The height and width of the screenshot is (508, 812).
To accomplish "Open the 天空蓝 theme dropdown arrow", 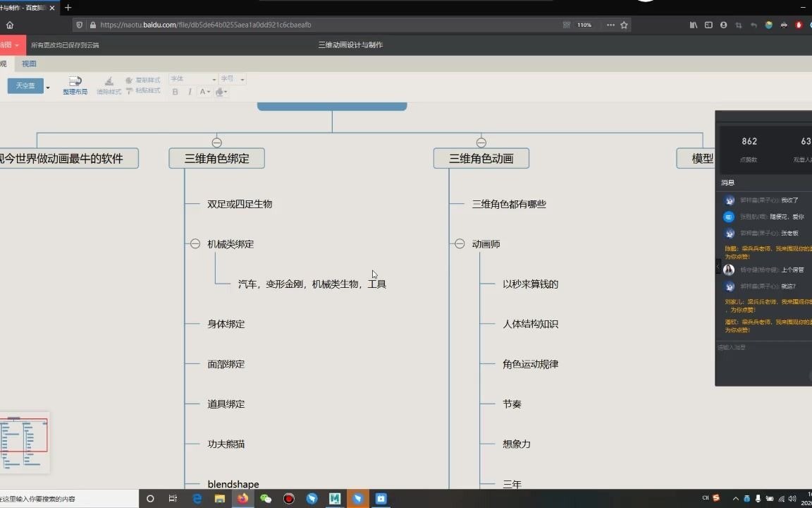I will click(x=47, y=86).
